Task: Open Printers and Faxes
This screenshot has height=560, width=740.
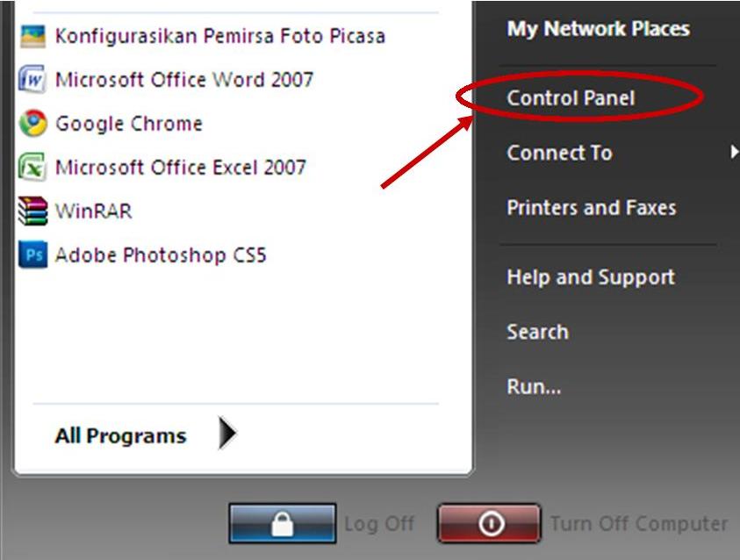Action: click(591, 207)
